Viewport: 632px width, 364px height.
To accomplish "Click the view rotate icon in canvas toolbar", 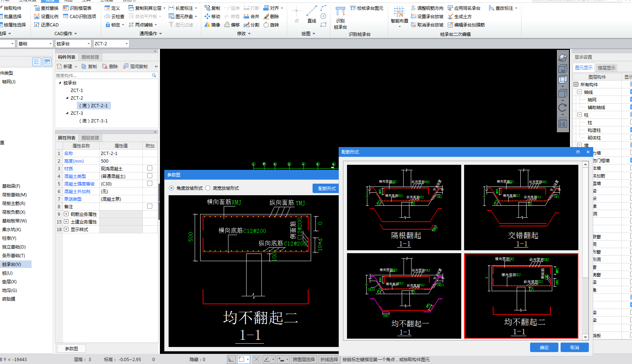I will [562, 107].
